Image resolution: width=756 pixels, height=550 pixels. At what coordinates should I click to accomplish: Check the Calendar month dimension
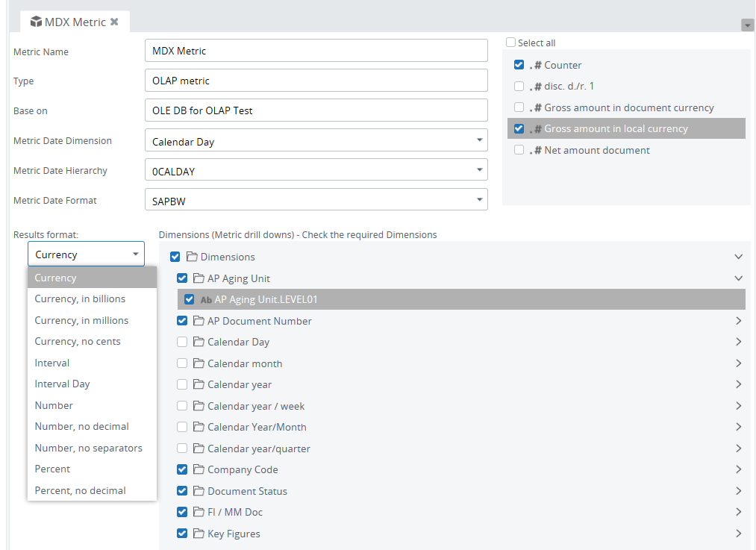click(182, 363)
